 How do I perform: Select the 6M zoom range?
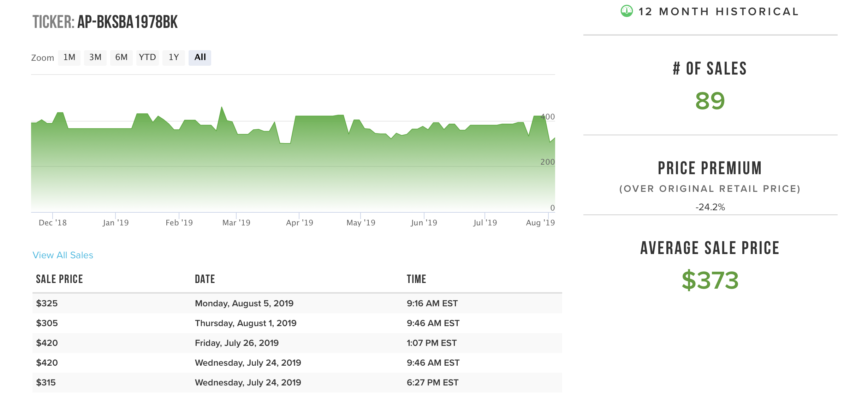tap(121, 57)
